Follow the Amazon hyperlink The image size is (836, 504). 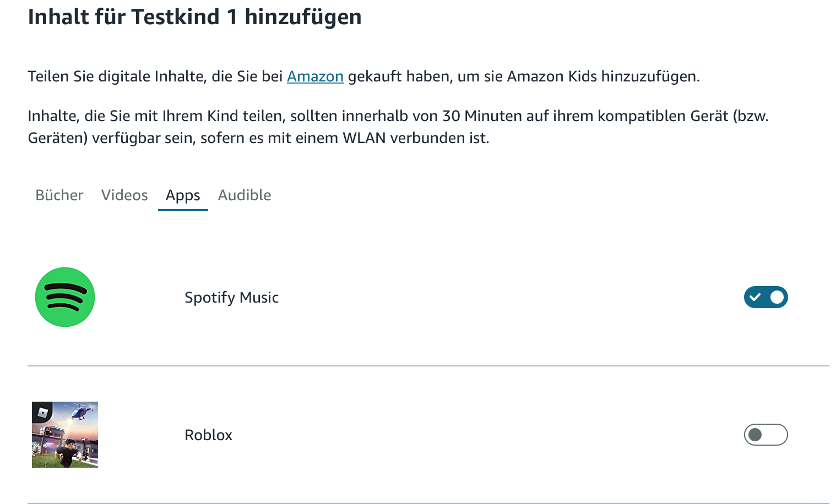click(x=315, y=76)
